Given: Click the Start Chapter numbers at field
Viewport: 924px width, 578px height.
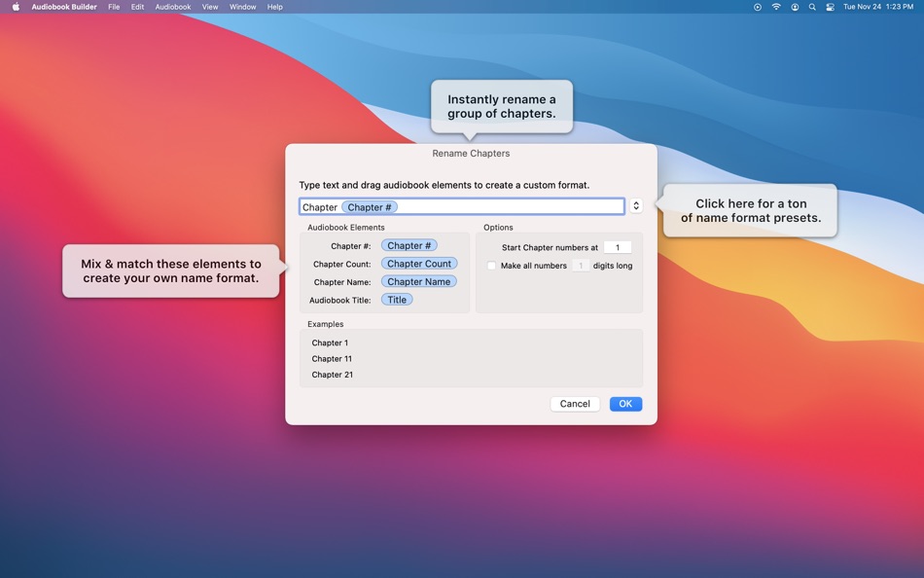Looking at the screenshot, I should pos(617,247).
